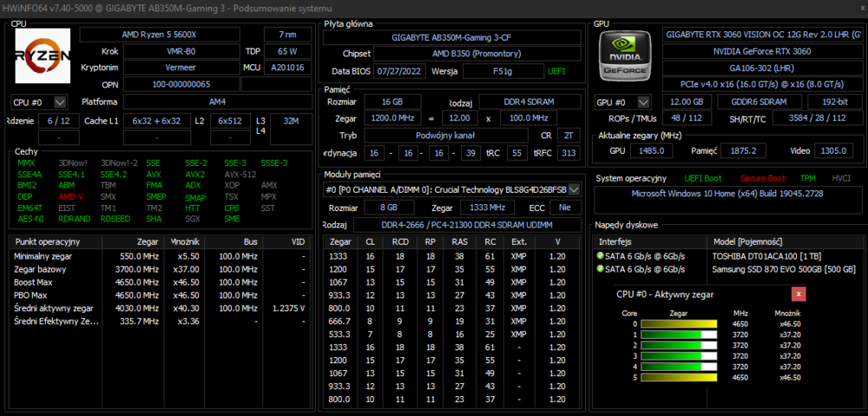This screenshot has height=416, width=868.
Task: Click Core 0 clock bar
Action: tap(679, 324)
